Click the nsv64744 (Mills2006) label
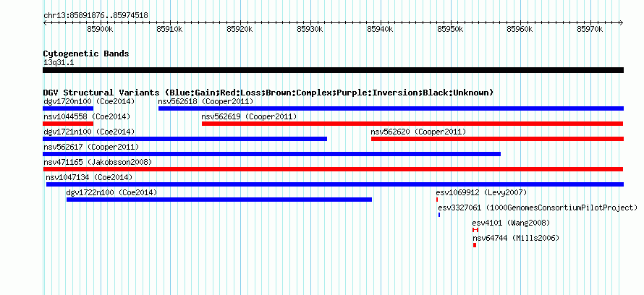 tap(516, 238)
